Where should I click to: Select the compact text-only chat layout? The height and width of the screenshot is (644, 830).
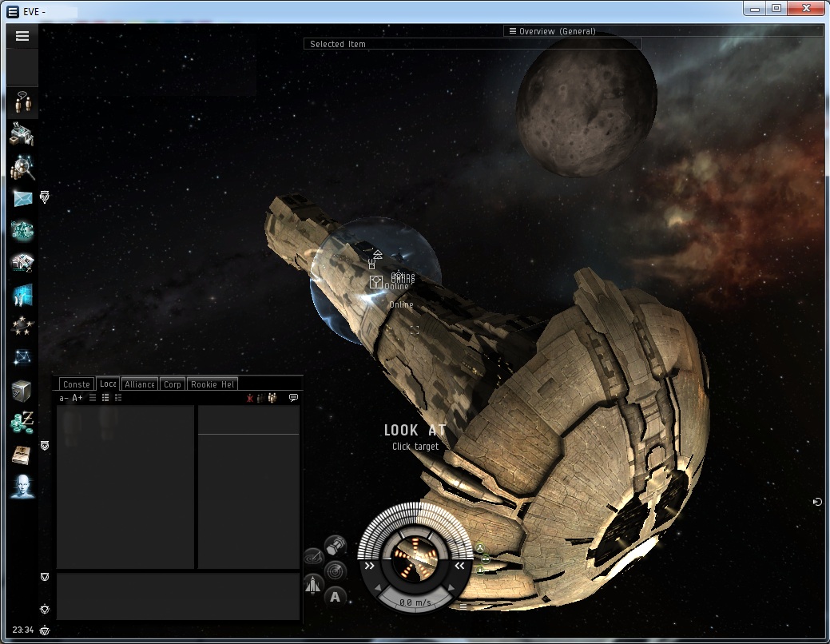click(93, 398)
